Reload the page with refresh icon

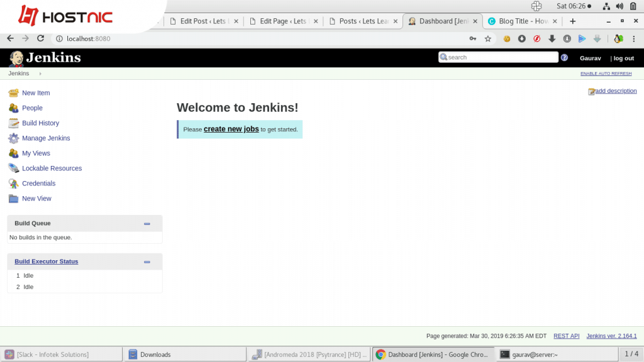(40, 38)
